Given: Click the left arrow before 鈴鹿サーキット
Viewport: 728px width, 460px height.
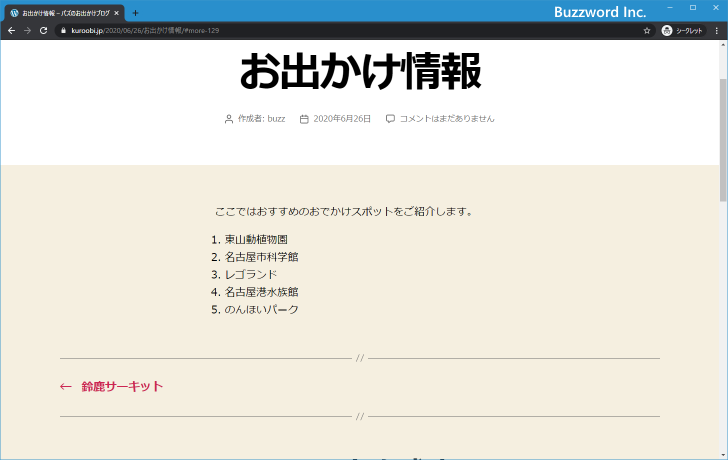Looking at the screenshot, I should tap(65, 387).
